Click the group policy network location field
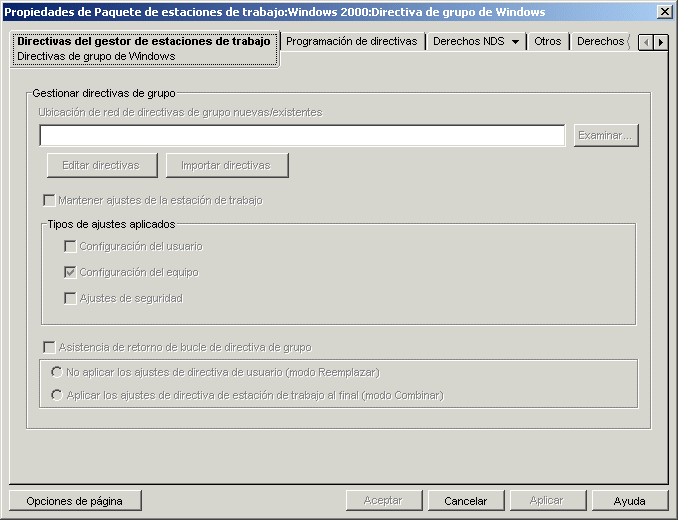Screen dimensions: 678x520 point(302,136)
